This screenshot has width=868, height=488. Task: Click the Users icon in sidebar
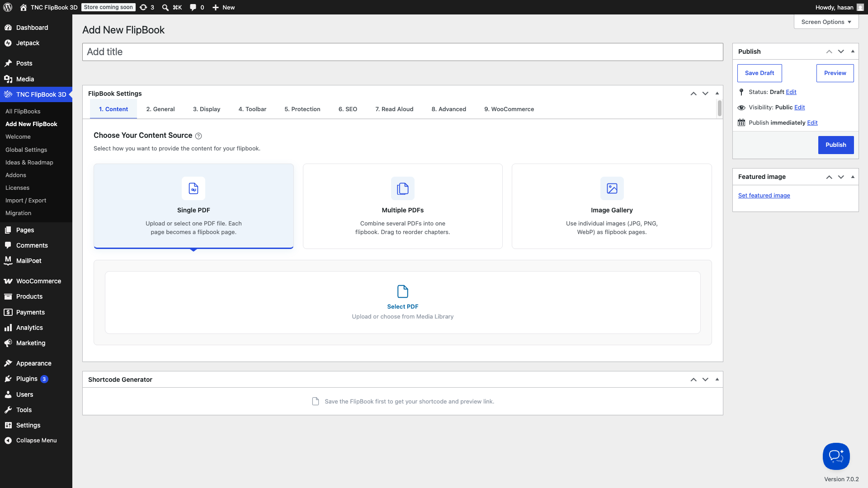tap(8, 394)
